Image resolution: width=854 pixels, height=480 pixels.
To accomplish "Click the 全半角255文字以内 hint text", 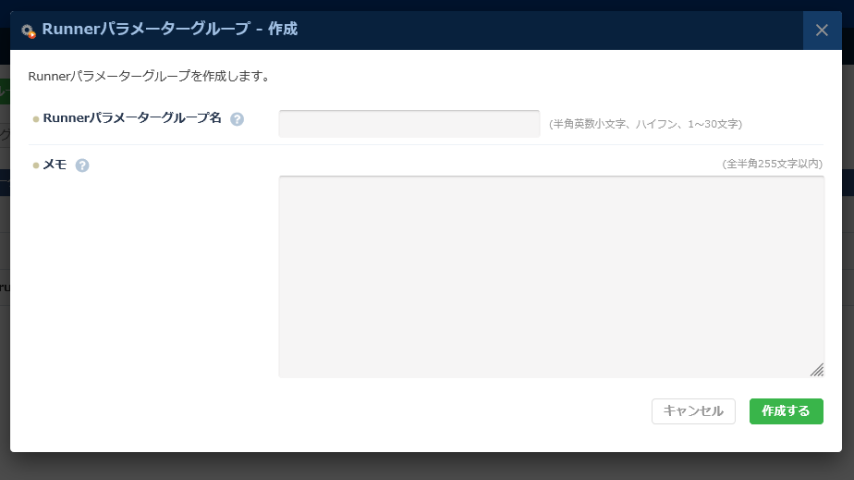I will pyautogui.click(x=772, y=163).
